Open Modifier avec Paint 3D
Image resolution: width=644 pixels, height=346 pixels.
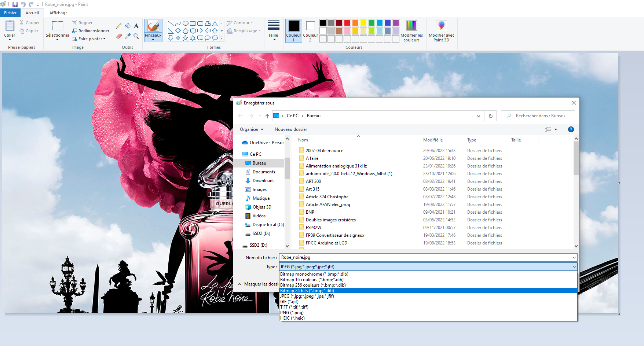point(441,31)
